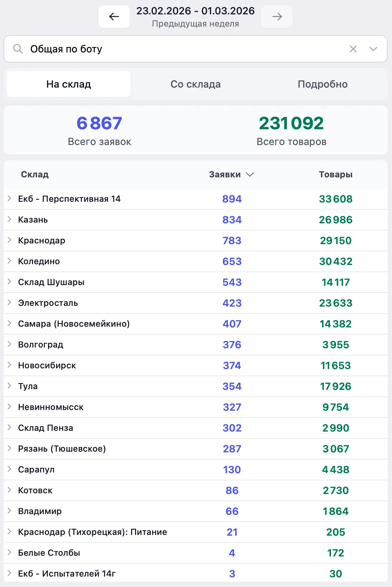
Task: Go to next week with forward arrow
Action: pyautogui.click(x=277, y=17)
